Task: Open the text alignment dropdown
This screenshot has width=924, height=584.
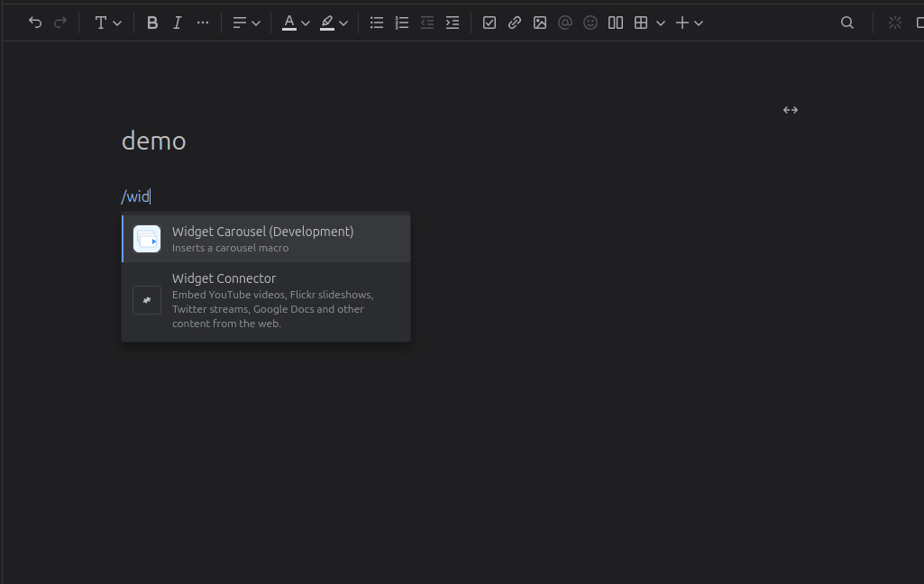Action: coord(246,23)
